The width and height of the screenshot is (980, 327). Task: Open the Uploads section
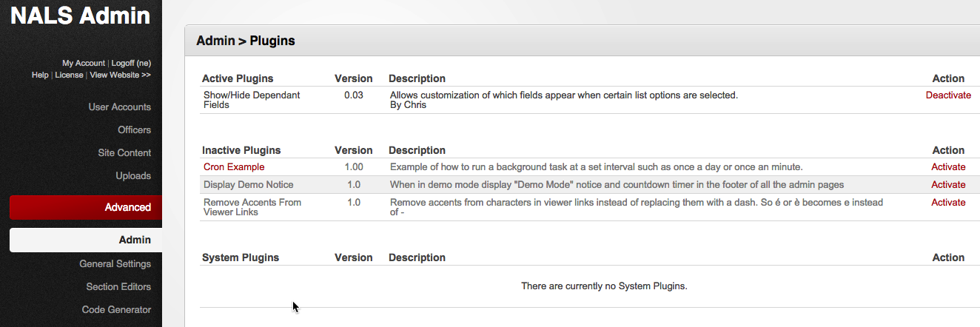(133, 176)
